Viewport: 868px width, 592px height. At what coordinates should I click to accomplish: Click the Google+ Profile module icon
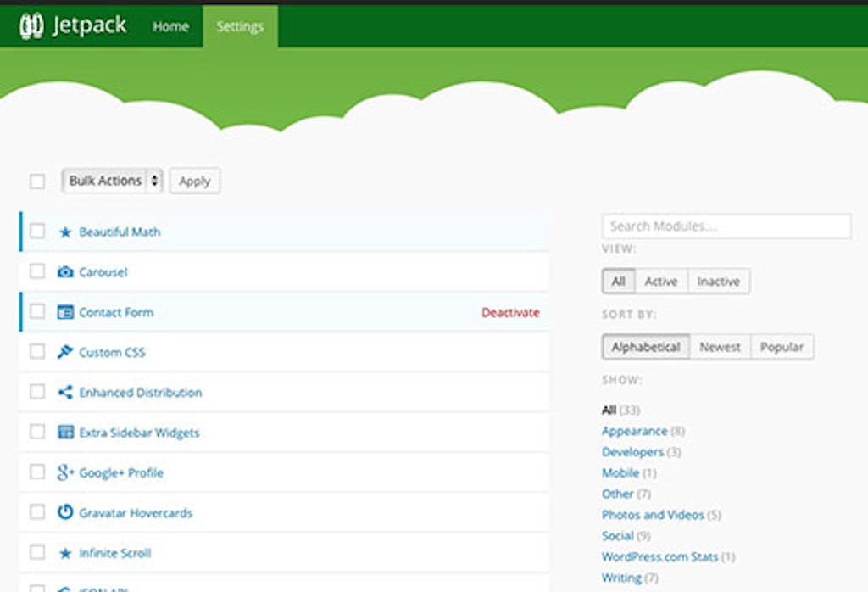pos(64,472)
